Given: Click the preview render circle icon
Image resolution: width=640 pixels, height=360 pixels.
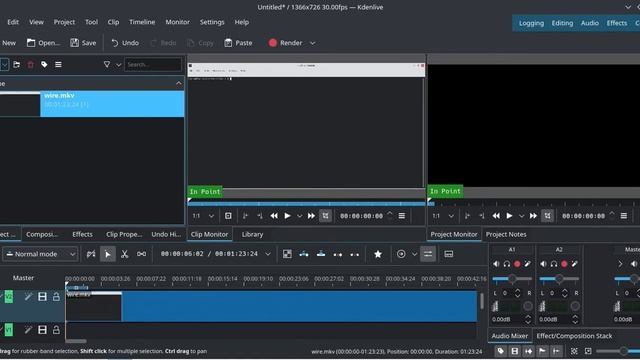Looking at the screenshot, I should point(401,254).
